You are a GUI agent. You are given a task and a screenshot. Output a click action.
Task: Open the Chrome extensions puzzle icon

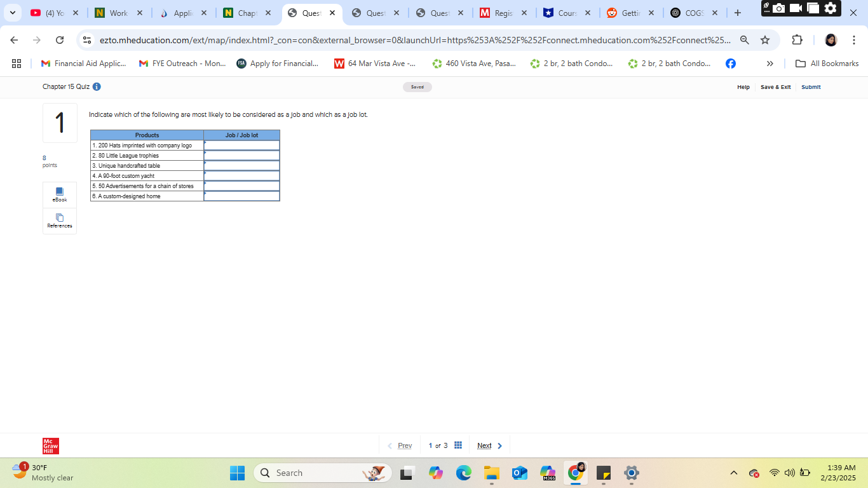[797, 39]
